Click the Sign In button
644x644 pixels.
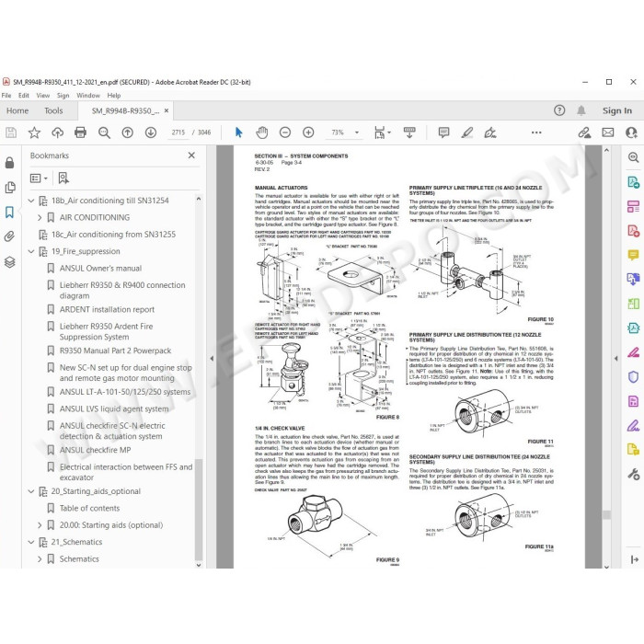pos(617,110)
